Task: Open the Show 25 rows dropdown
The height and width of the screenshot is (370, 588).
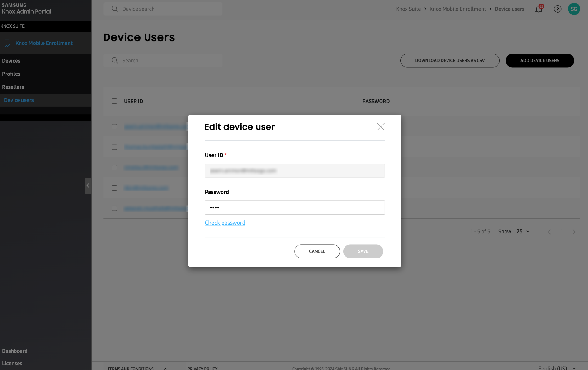Action: click(523, 232)
